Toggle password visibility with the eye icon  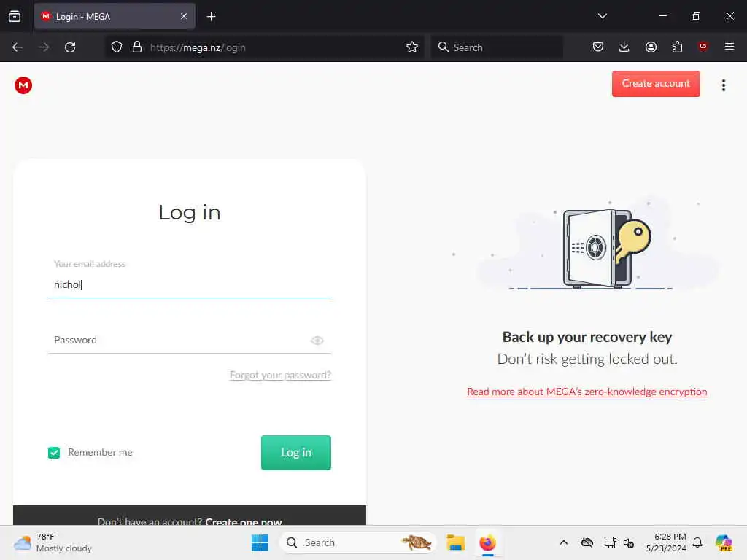[x=317, y=341]
